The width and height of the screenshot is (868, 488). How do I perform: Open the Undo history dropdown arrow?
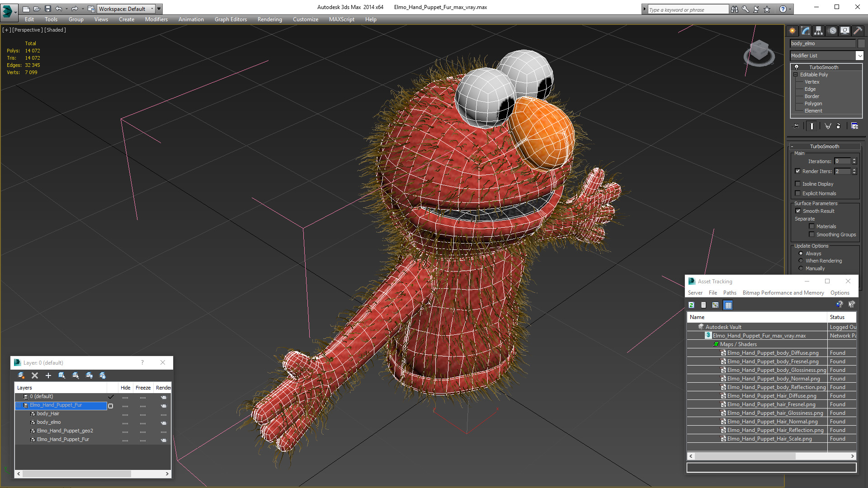pyautogui.click(x=66, y=9)
